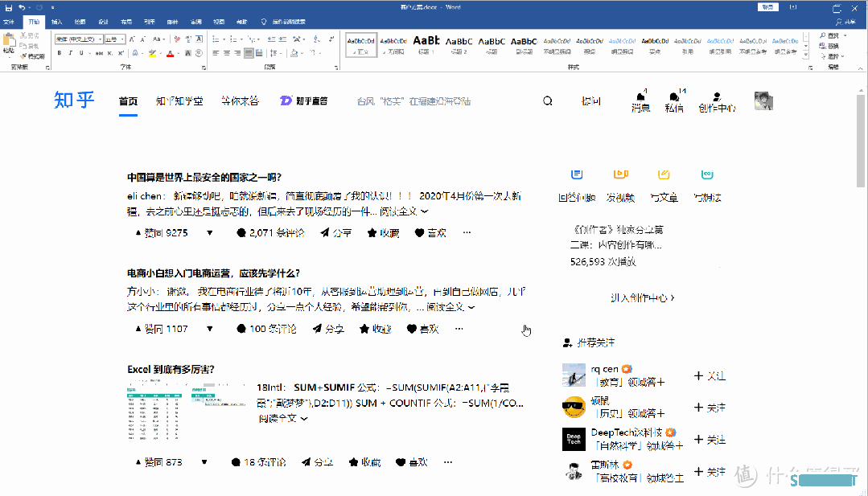Switch to the 引用 References tab
868x496 pixels.
pyautogui.click(x=150, y=23)
